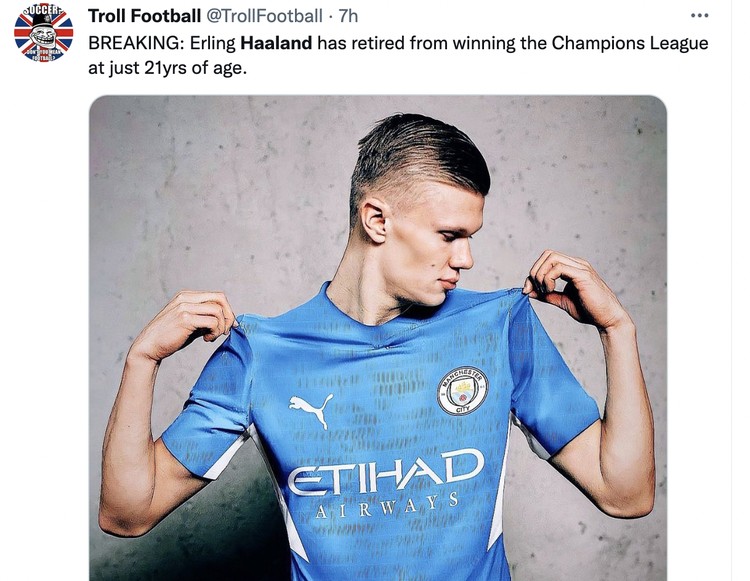
Task: Open the Troll Football display name
Action: (x=144, y=16)
